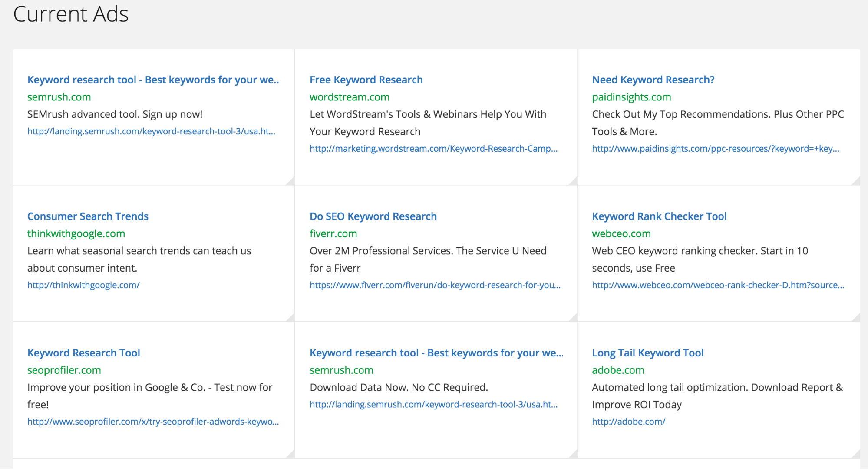Click the webceo rank checker URL link
This screenshot has height=469, width=868.
pos(718,285)
